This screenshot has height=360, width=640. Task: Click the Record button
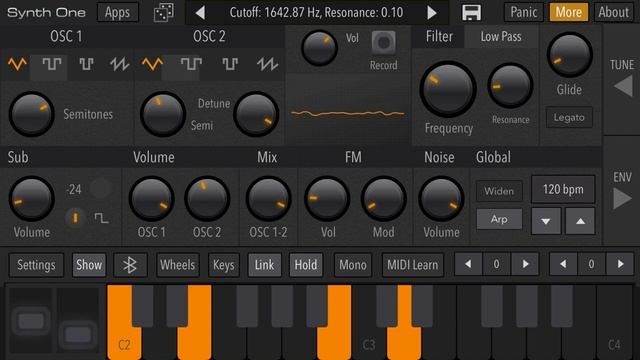[384, 42]
